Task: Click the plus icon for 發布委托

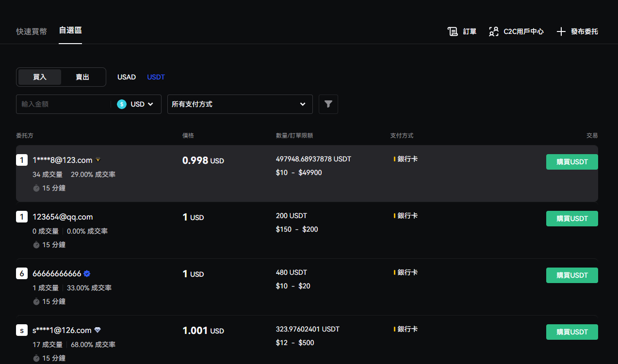Action: pyautogui.click(x=561, y=32)
